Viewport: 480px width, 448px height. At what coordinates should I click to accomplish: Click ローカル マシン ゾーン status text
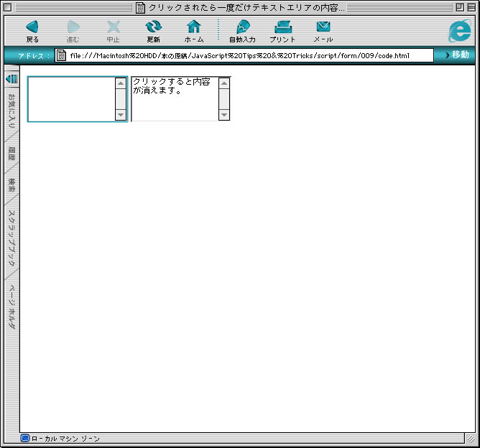[65, 439]
